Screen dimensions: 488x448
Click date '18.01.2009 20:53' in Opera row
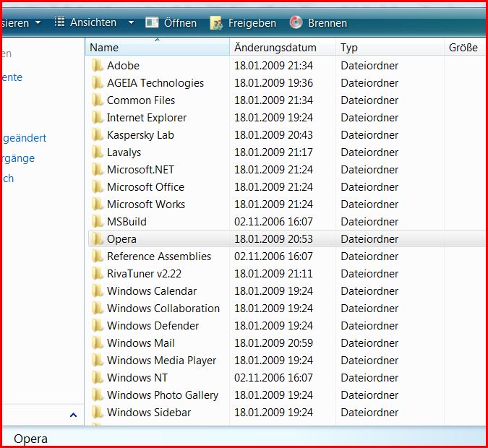[273, 239]
